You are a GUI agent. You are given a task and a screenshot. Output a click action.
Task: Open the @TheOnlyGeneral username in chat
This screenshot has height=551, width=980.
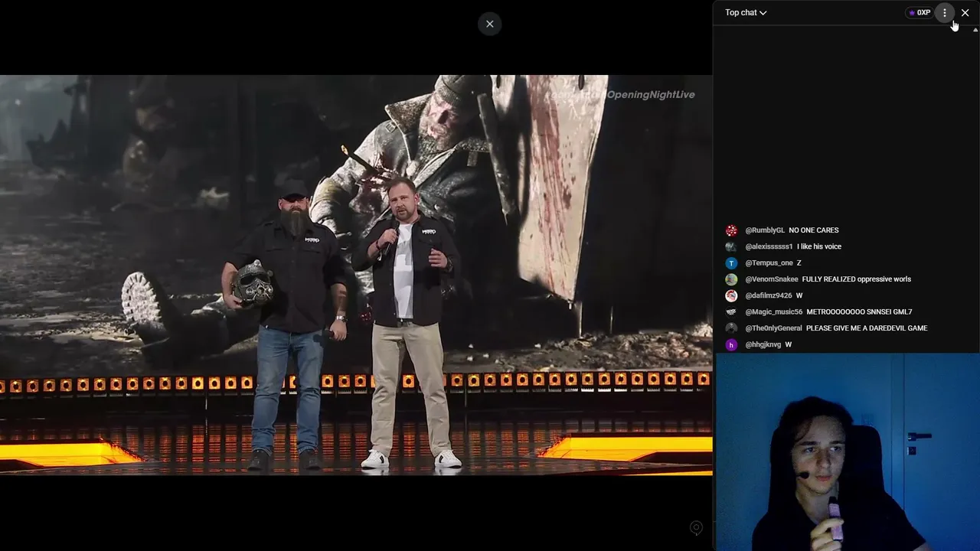point(773,328)
